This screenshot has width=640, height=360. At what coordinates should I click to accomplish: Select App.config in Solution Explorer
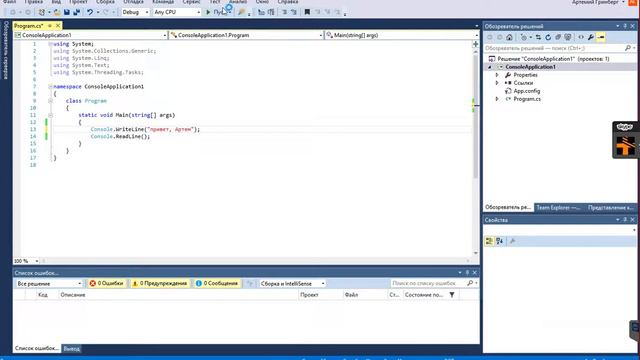[527, 91]
